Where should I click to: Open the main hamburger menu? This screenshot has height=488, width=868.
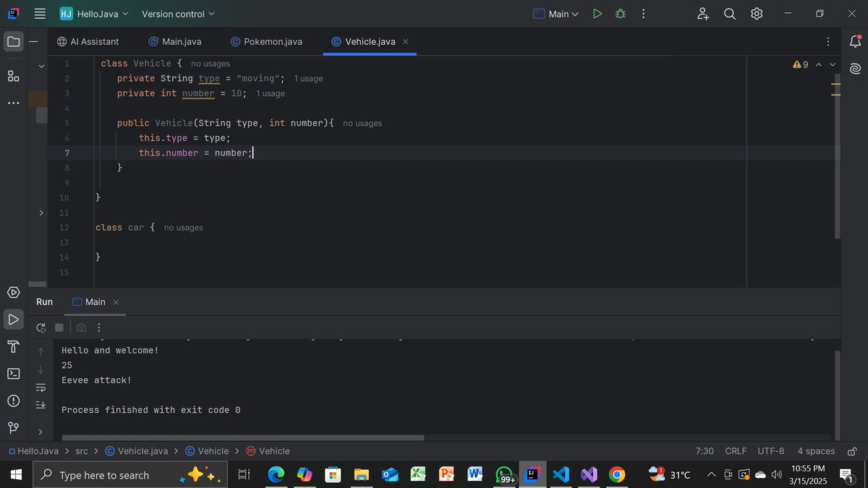coord(40,14)
